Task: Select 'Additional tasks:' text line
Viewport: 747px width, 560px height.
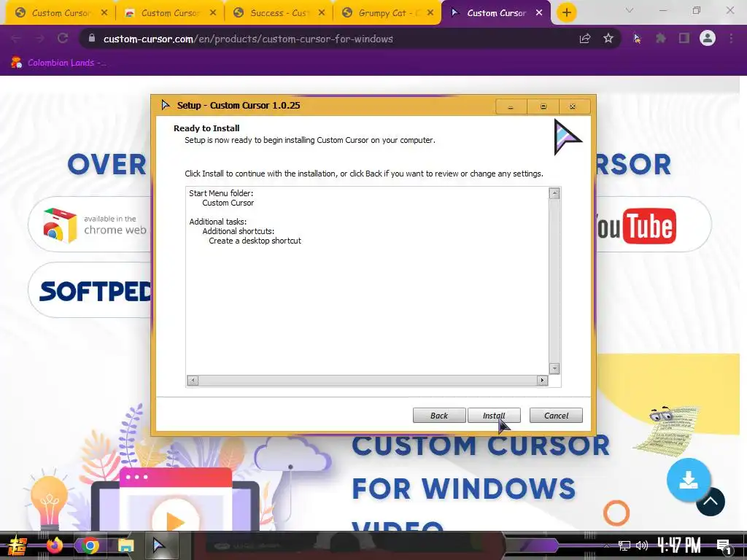Action: 217,222
